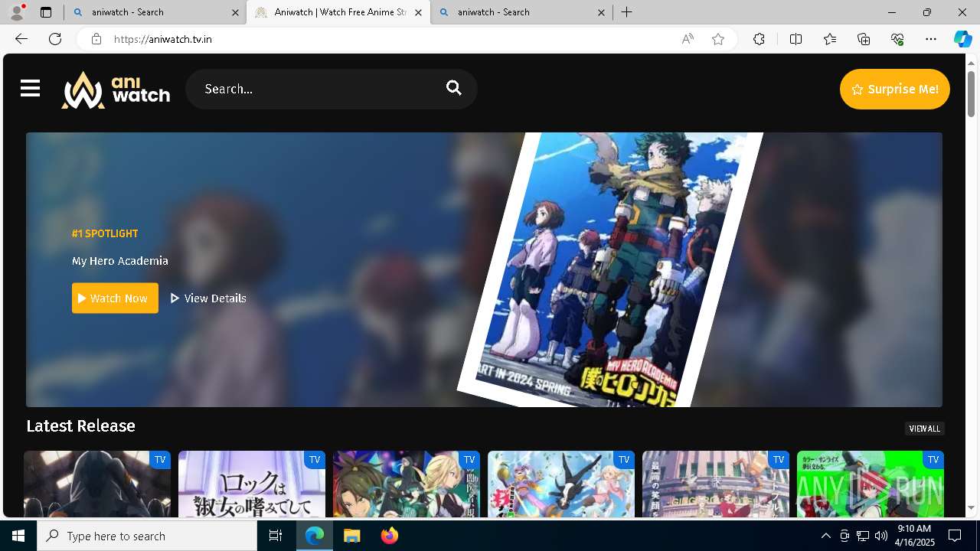Image resolution: width=980 pixels, height=551 pixels.
Task: Click the search magnifier icon
Action: [454, 88]
